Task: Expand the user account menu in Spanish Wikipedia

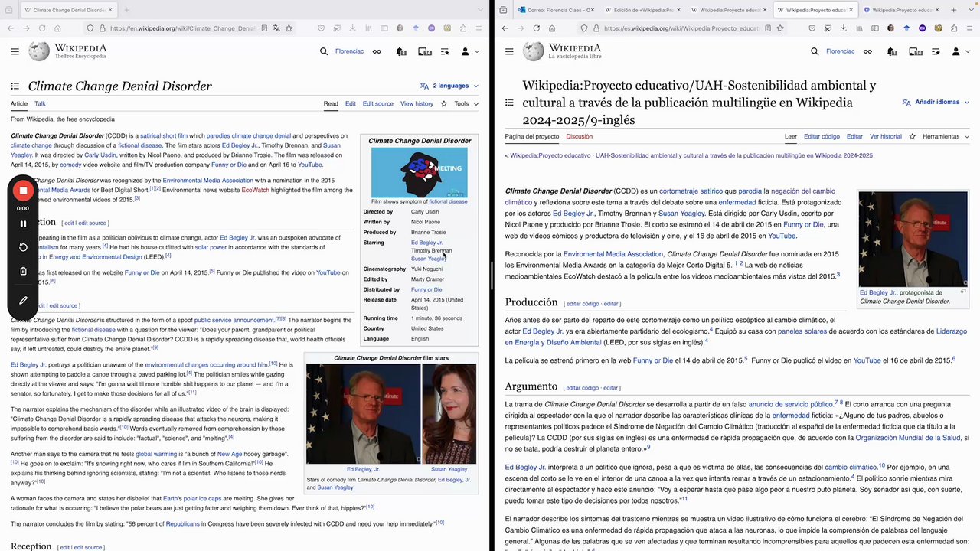Action: click(959, 51)
